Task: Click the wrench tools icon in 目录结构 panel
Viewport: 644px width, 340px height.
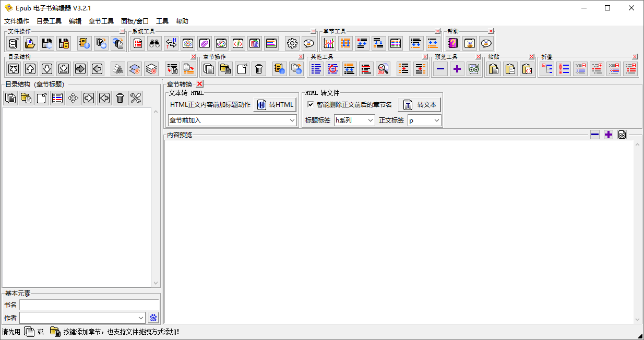Action: [x=136, y=98]
